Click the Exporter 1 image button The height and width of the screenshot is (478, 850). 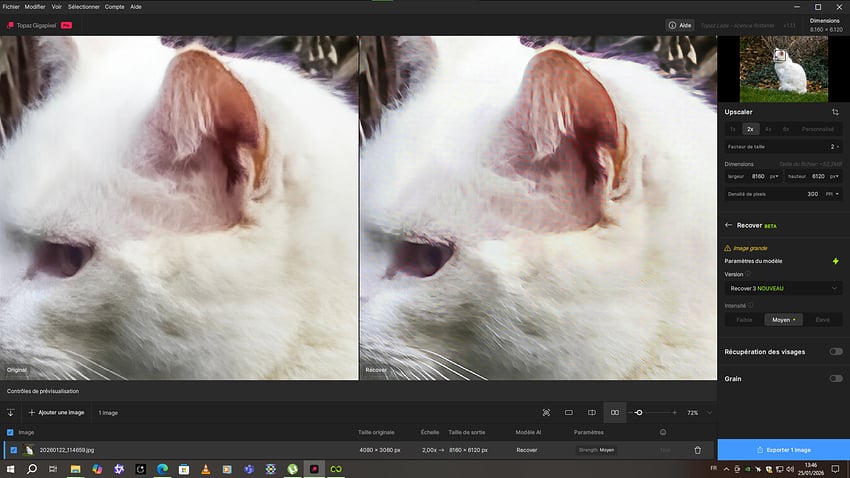783,450
